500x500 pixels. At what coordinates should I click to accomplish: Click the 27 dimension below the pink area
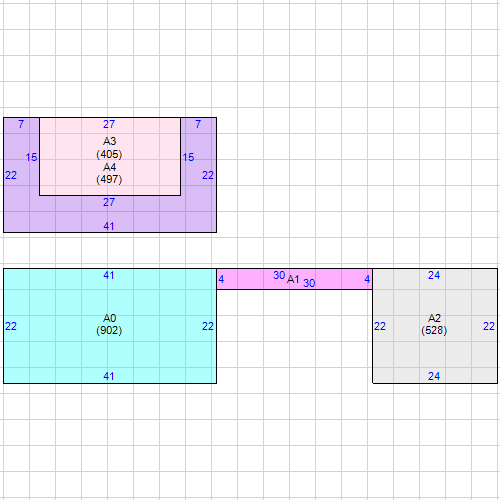[x=109, y=202]
